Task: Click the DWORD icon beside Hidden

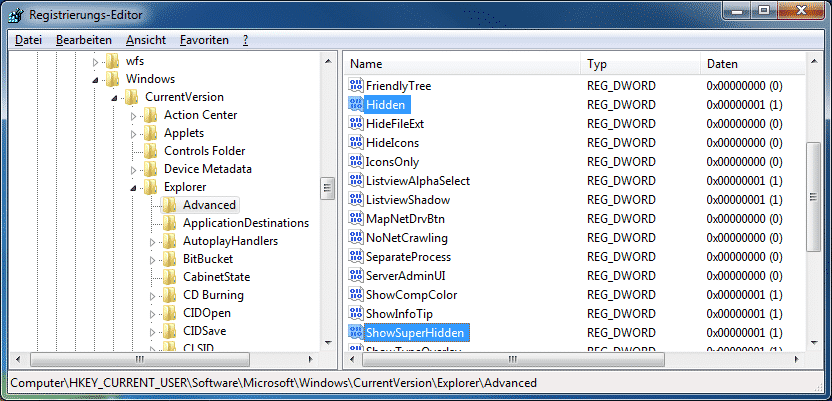Action: 356,104
